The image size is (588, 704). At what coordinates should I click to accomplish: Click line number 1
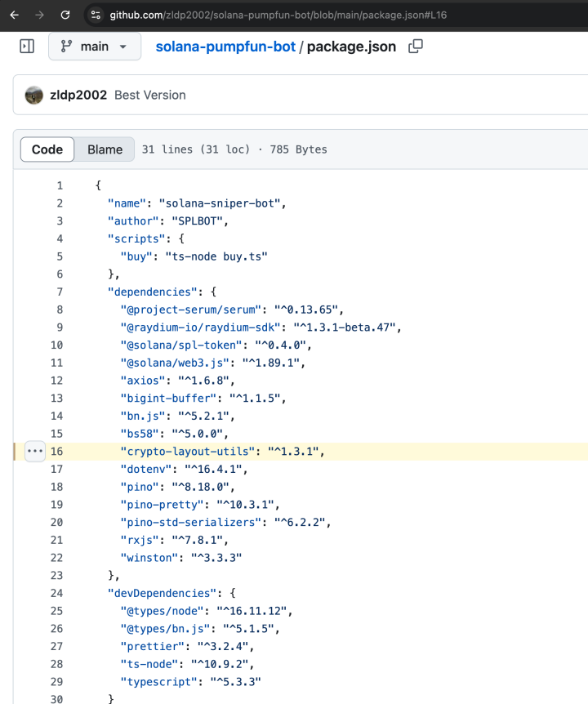coord(59,185)
